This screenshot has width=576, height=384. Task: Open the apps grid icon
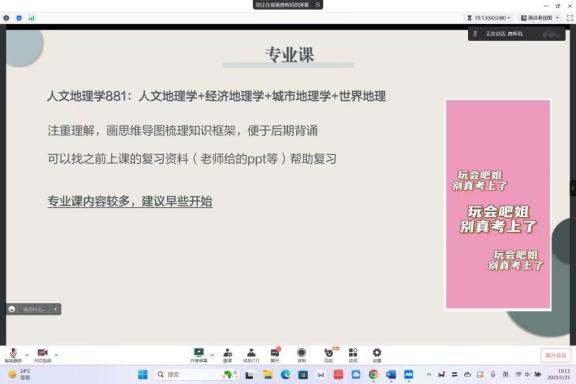click(x=353, y=355)
